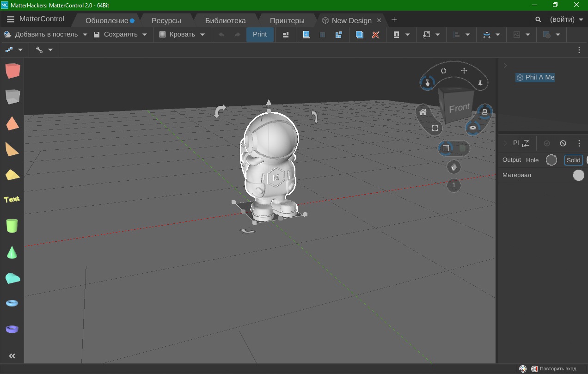The width and height of the screenshot is (588, 374).
Task: Click the zoom-to-fit brackets icon
Action: (x=435, y=128)
